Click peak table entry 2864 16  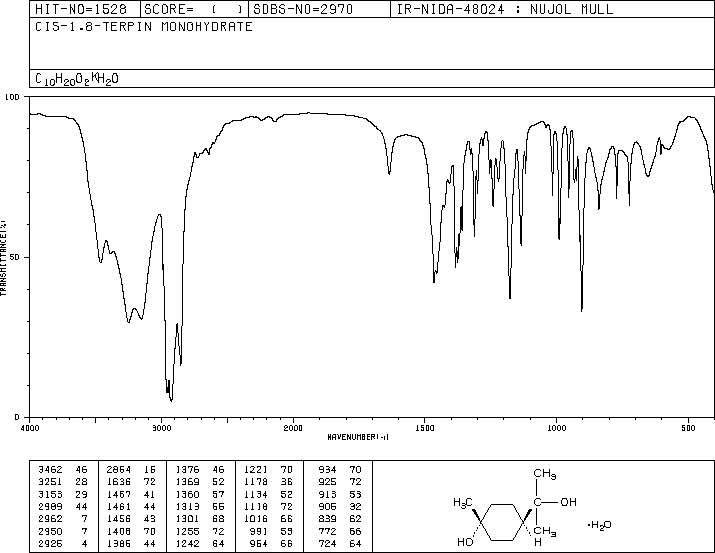(131, 470)
